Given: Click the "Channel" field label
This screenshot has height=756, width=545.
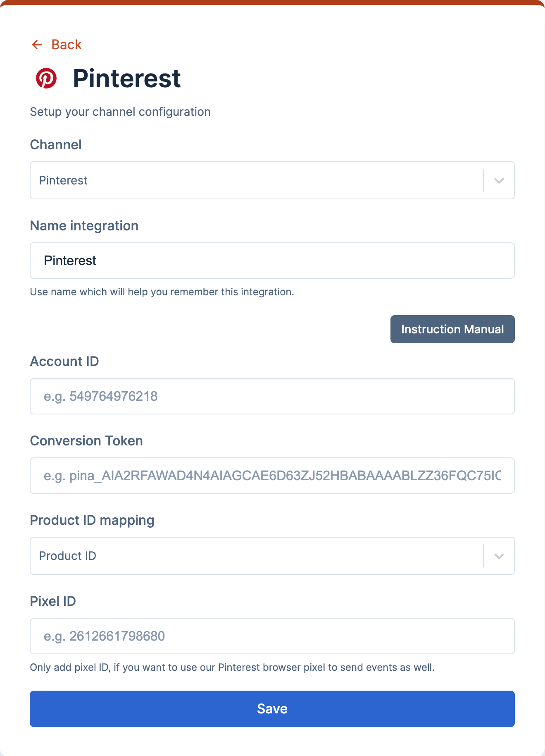Looking at the screenshot, I should (x=56, y=145).
